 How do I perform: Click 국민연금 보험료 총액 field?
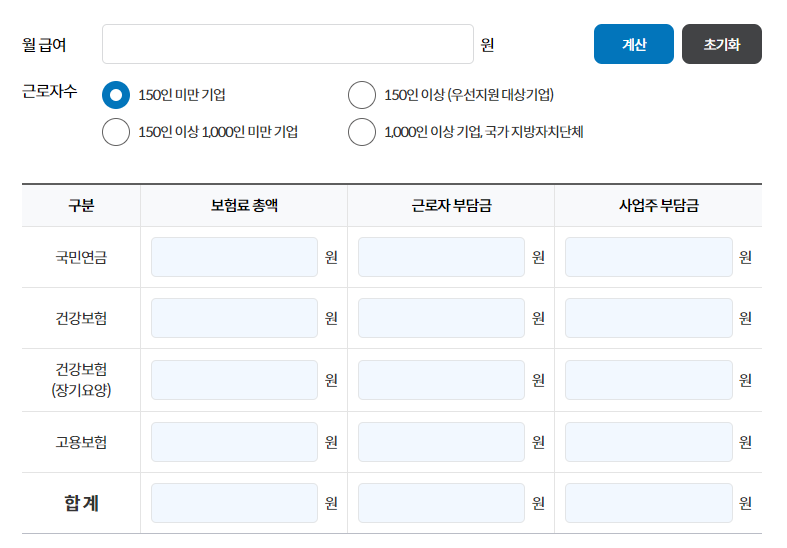(234, 257)
